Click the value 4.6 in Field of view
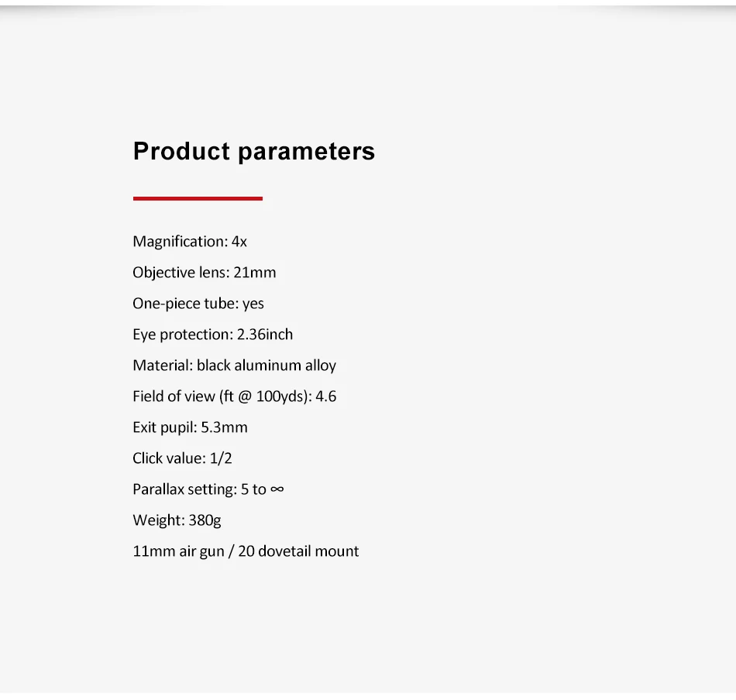 pyautogui.click(x=325, y=396)
